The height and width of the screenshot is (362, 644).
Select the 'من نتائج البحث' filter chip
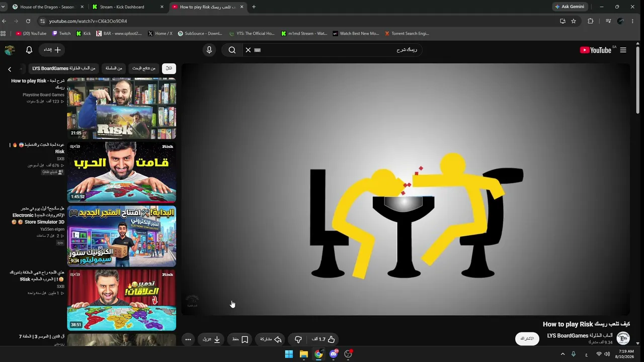144,68
